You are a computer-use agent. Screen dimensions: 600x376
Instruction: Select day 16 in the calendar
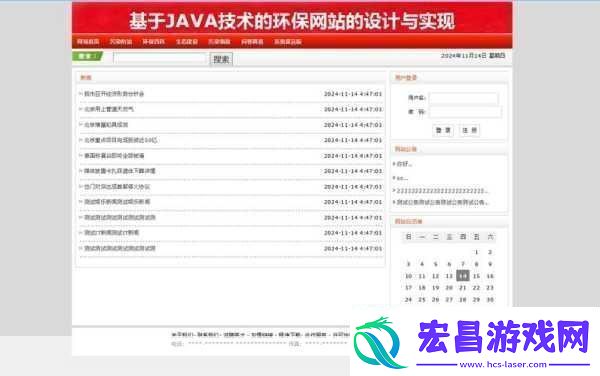pyautogui.click(x=490, y=276)
